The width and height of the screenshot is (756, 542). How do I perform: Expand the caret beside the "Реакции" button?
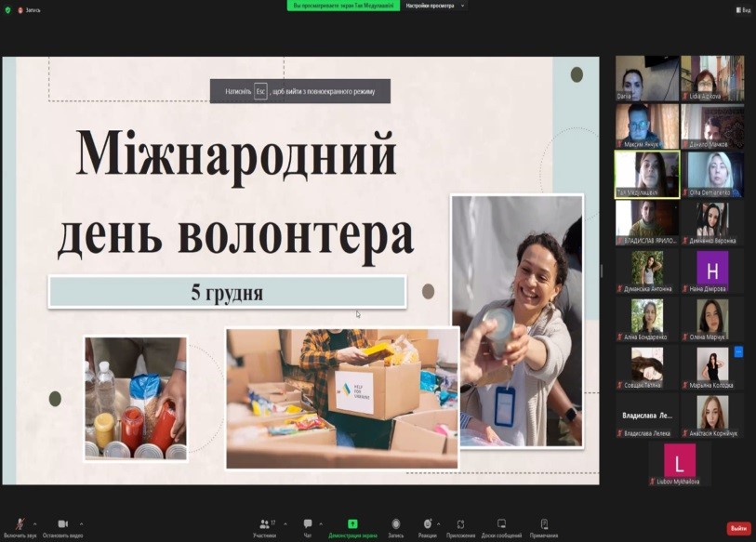click(438, 523)
